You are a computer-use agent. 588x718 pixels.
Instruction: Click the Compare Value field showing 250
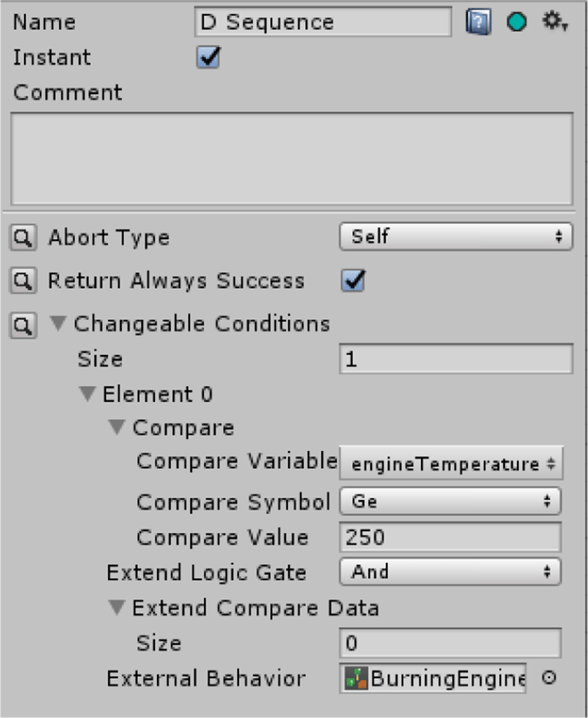pyautogui.click(x=450, y=537)
